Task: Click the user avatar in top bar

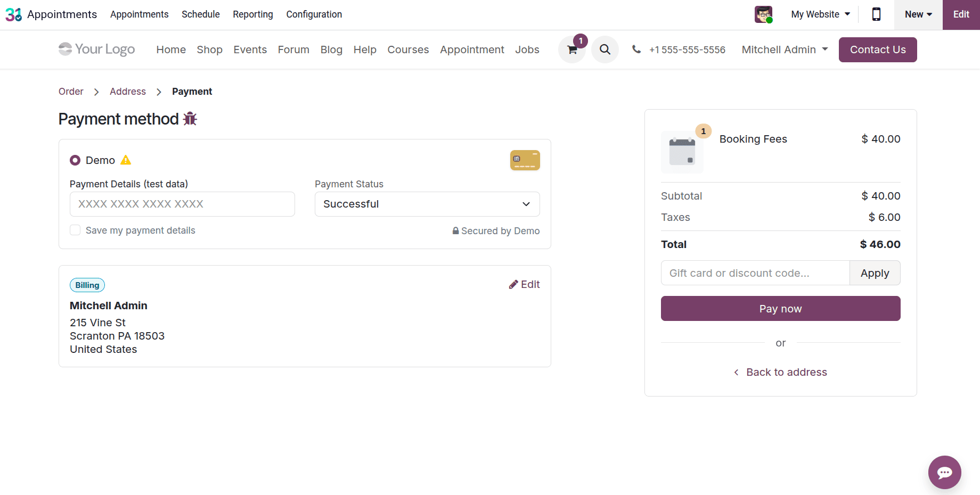Action: click(764, 14)
